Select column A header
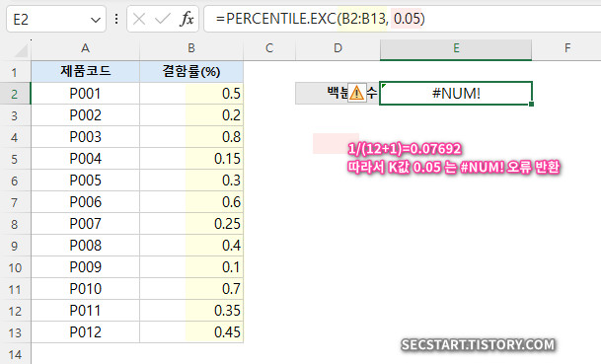 [x=85, y=48]
